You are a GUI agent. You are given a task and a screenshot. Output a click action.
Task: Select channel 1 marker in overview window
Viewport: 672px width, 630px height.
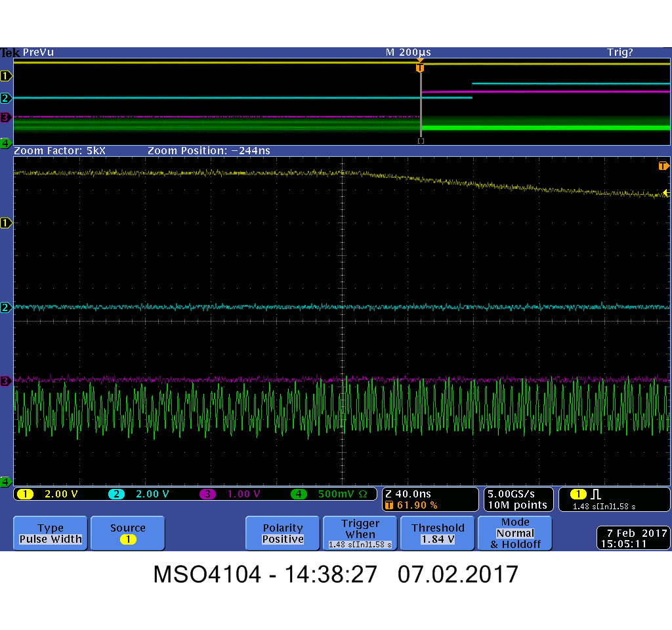[x=5, y=76]
